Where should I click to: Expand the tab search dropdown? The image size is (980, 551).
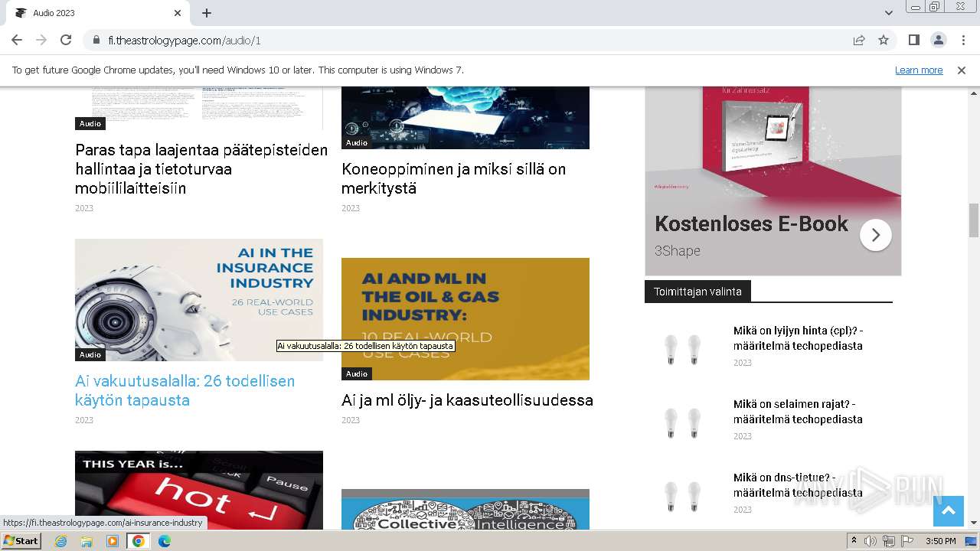888,13
